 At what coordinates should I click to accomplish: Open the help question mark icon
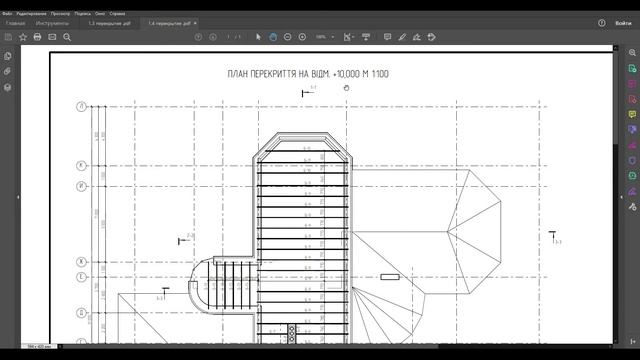[602, 23]
